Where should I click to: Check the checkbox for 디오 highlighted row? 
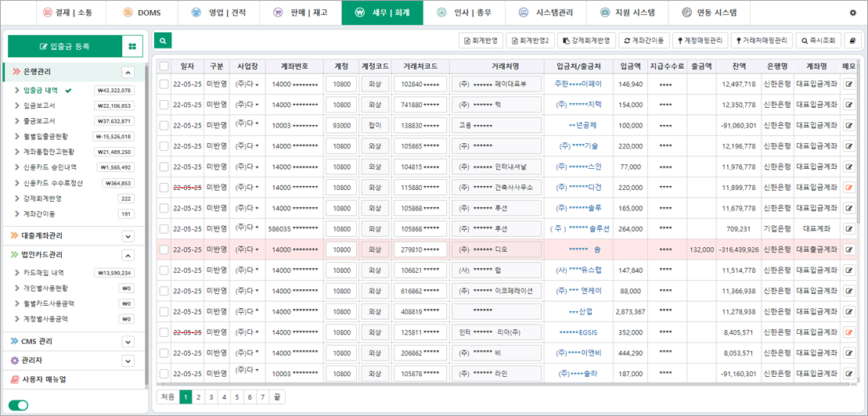point(164,249)
